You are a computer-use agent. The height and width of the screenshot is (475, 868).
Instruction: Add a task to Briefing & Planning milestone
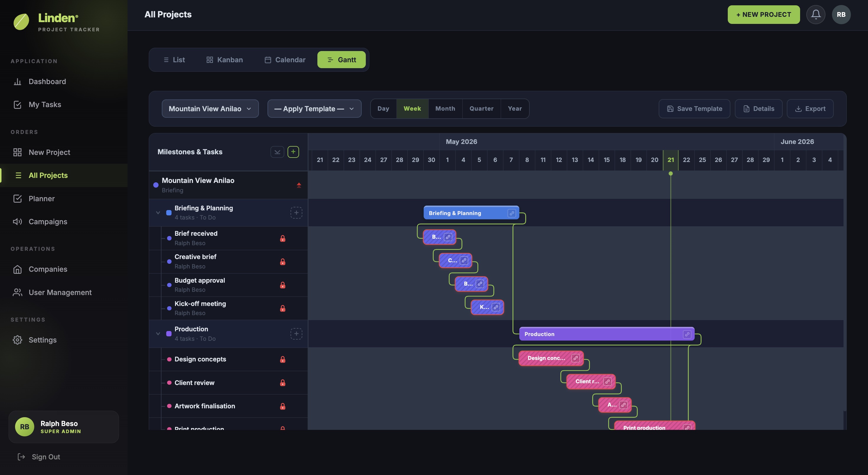coord(296,212)
